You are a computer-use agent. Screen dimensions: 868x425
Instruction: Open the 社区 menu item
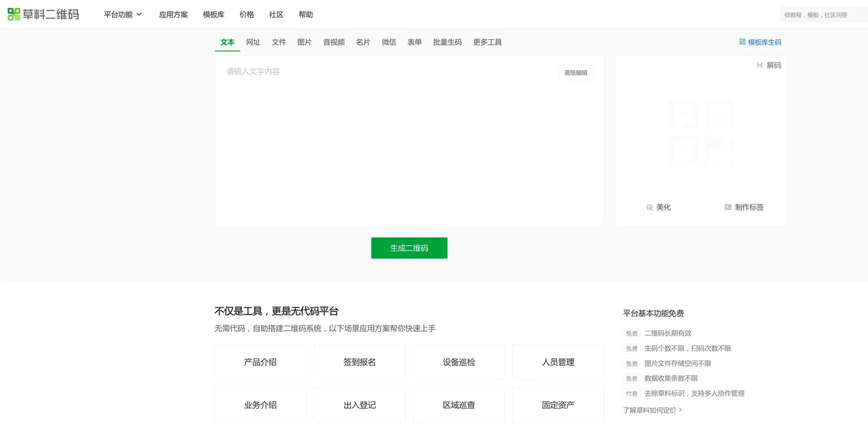pos(276,14)
